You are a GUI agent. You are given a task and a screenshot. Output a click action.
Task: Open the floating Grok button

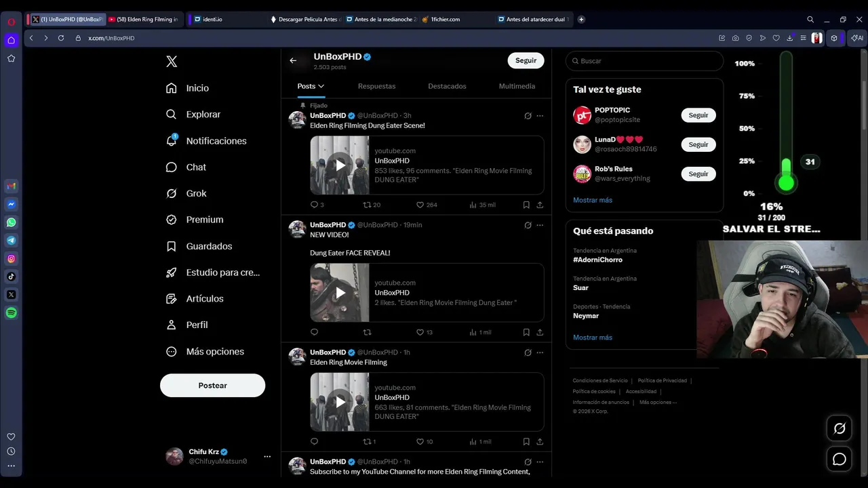pyautogui.click(x=840, y=428)
